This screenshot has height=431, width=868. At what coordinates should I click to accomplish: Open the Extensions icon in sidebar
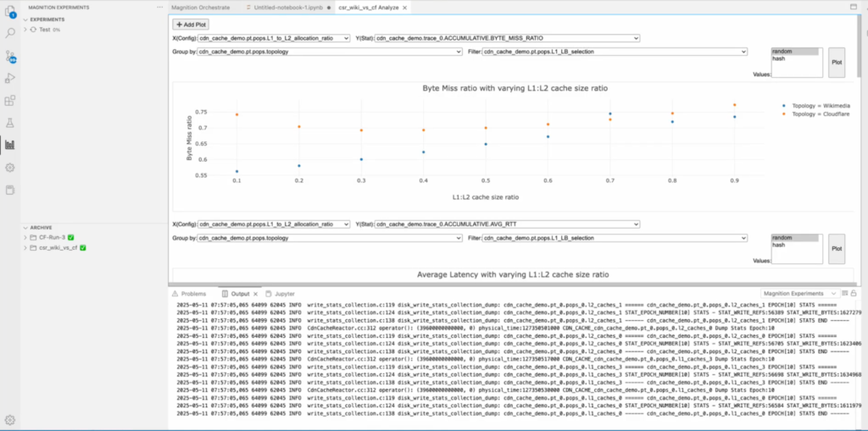point(10,101)
